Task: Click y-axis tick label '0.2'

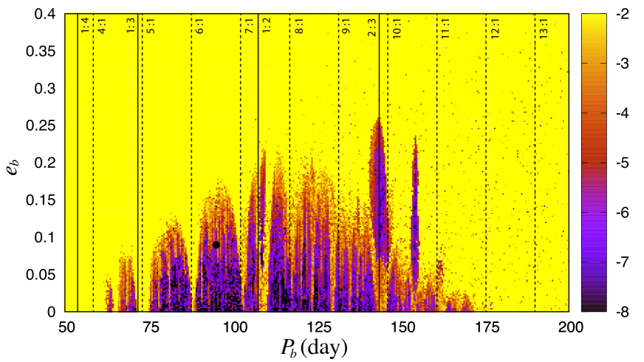Action: [45, 163]
